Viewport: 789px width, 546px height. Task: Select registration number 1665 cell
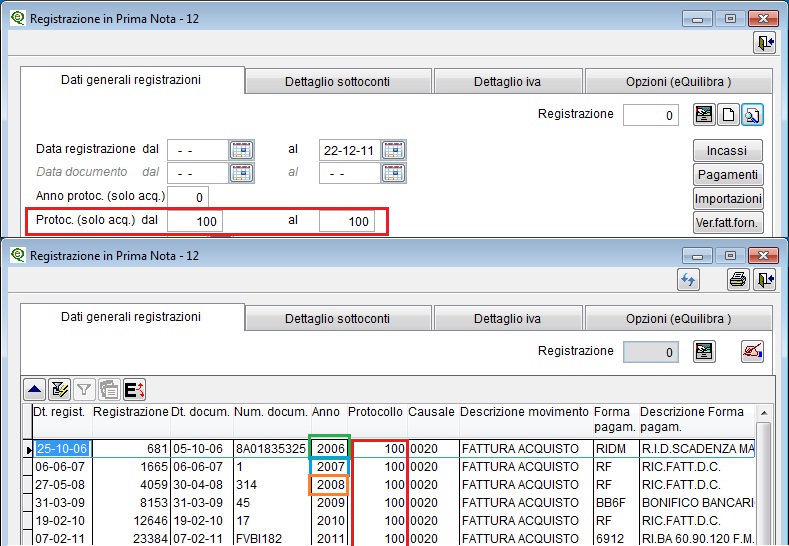pos(131,466)
